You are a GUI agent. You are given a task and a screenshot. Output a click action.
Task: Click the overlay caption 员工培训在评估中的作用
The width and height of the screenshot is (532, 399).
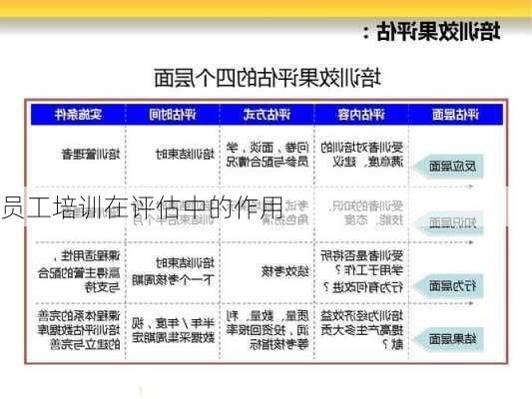143,207
